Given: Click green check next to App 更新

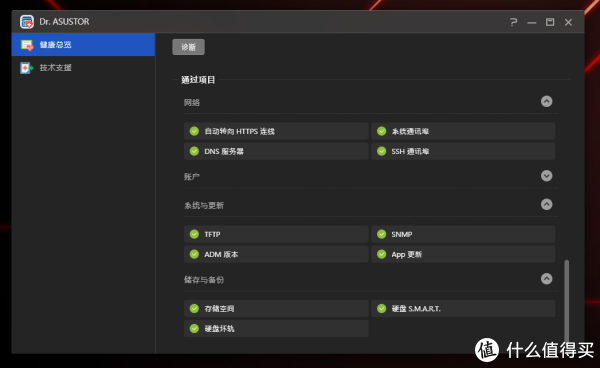Looking at the screenshot, I should click(382, 254).
